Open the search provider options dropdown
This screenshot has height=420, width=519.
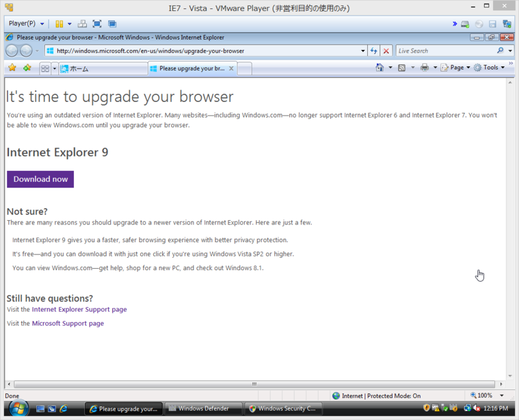(510, 51)
